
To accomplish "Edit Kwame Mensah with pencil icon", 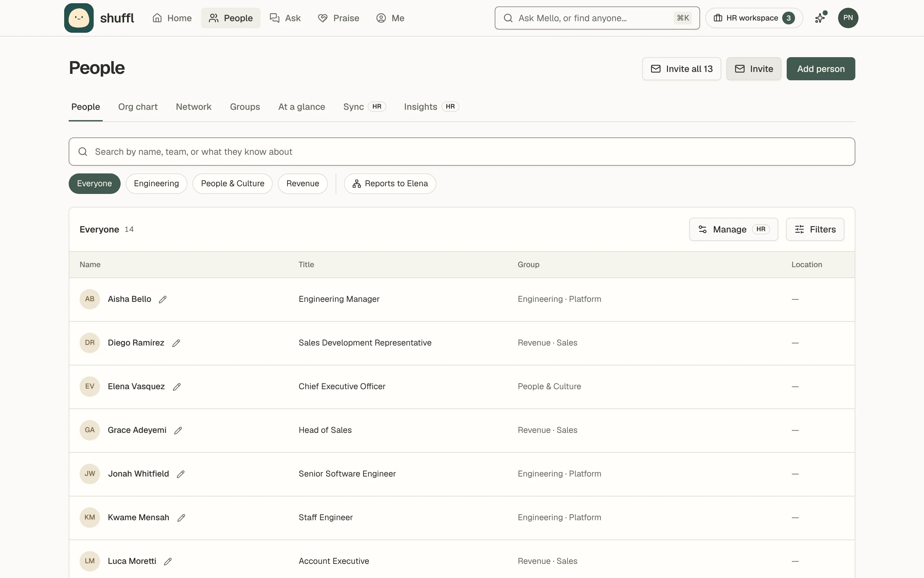I will [x=181, y=518].
